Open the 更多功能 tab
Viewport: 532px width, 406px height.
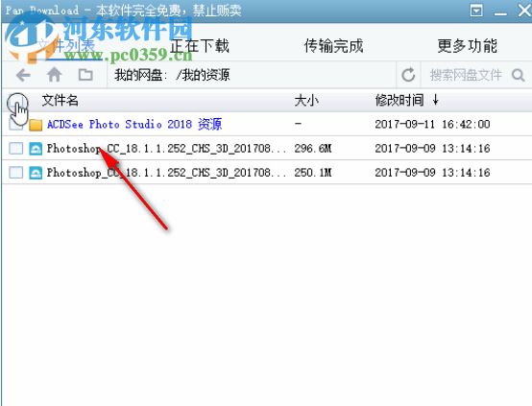click(468, 46)
